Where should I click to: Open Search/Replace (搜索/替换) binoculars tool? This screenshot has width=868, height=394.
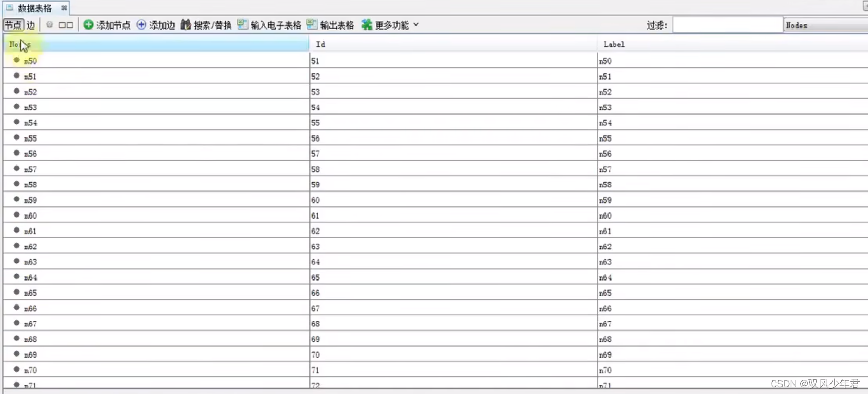(x=206, y=25)
